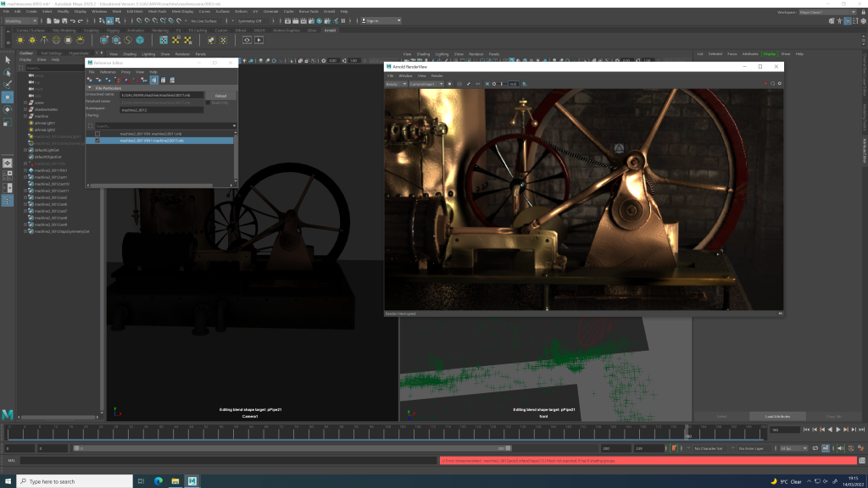Click the Open Scene folder icon
The image size is (868, 488).
57,21
